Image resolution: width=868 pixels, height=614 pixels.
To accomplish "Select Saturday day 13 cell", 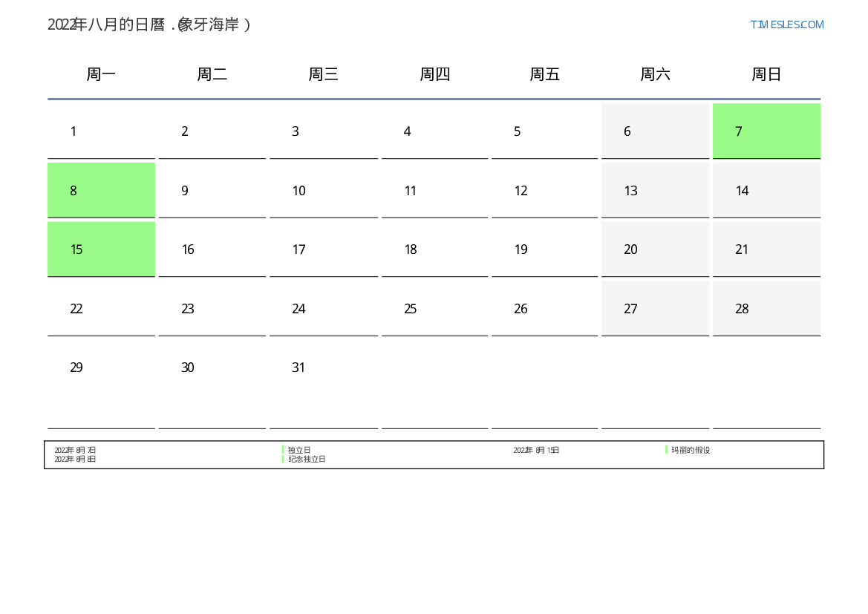I will [656, 191].
